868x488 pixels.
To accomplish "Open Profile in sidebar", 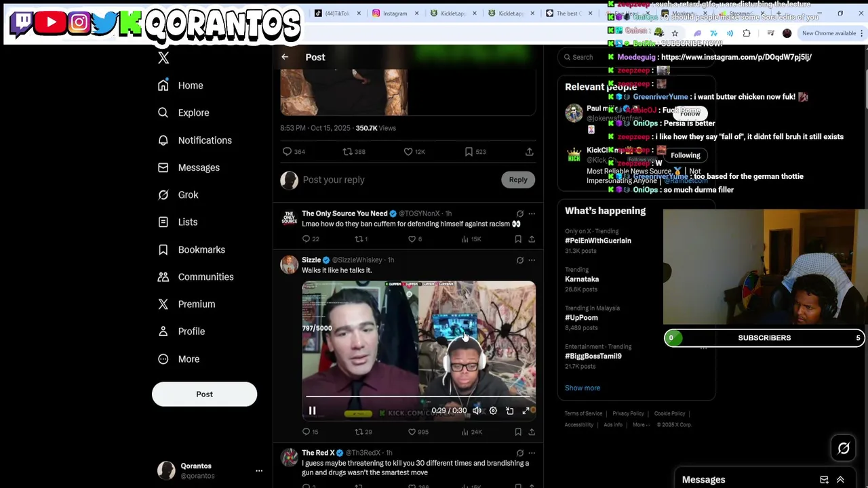I will pyautogui.click(x=181, y=331).
